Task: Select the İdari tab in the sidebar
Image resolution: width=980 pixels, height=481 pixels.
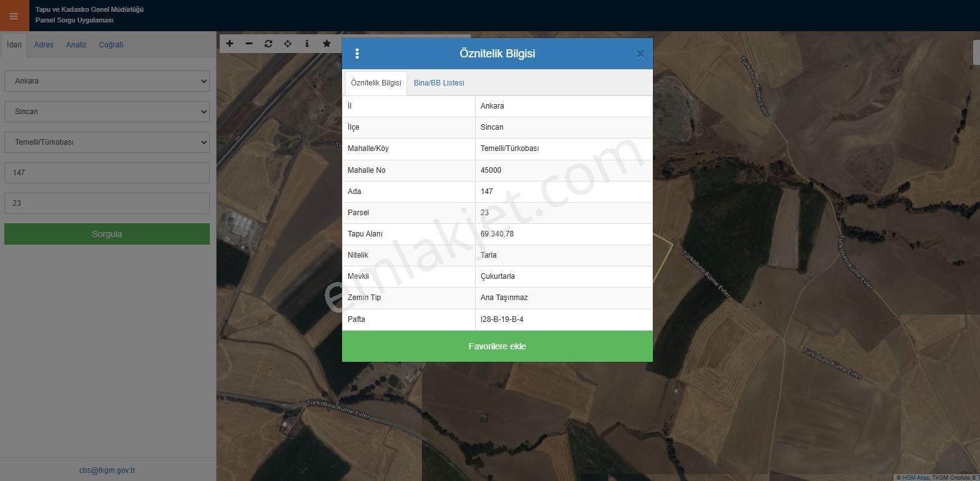Action: click(14, 45)
